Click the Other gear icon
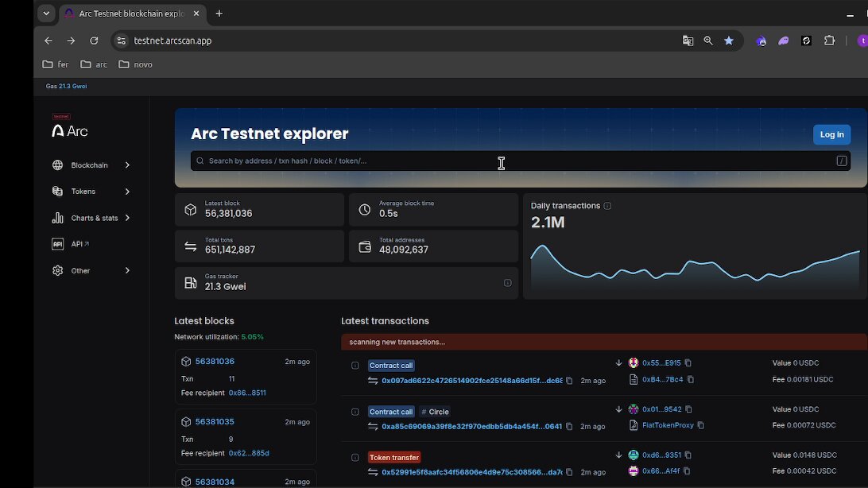The width and height of the screenshot is (868, 488). click(57, 270)
